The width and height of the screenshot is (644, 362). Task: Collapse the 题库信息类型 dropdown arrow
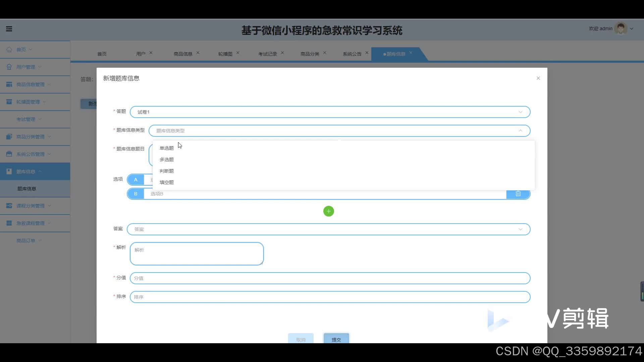(520, 131)
